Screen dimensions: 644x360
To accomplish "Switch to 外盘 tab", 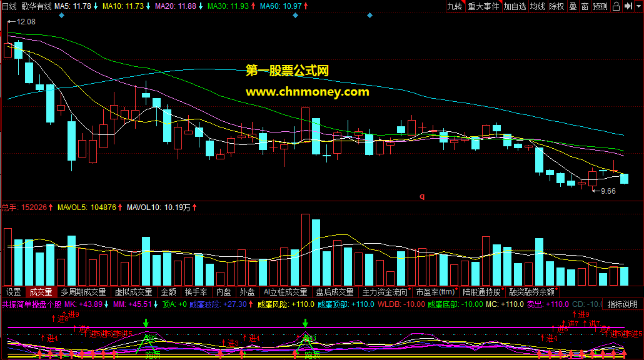I will (247, 292).
